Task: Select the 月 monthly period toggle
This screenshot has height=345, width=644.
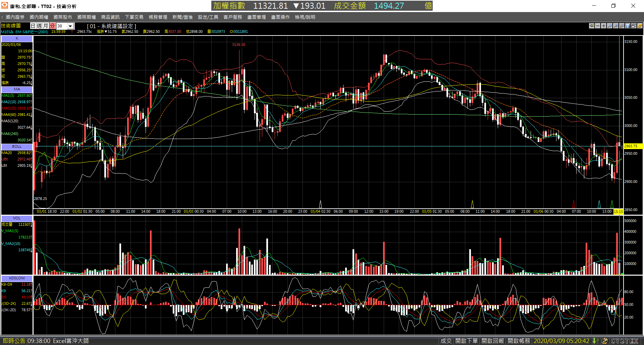Action: coord(46,26)
